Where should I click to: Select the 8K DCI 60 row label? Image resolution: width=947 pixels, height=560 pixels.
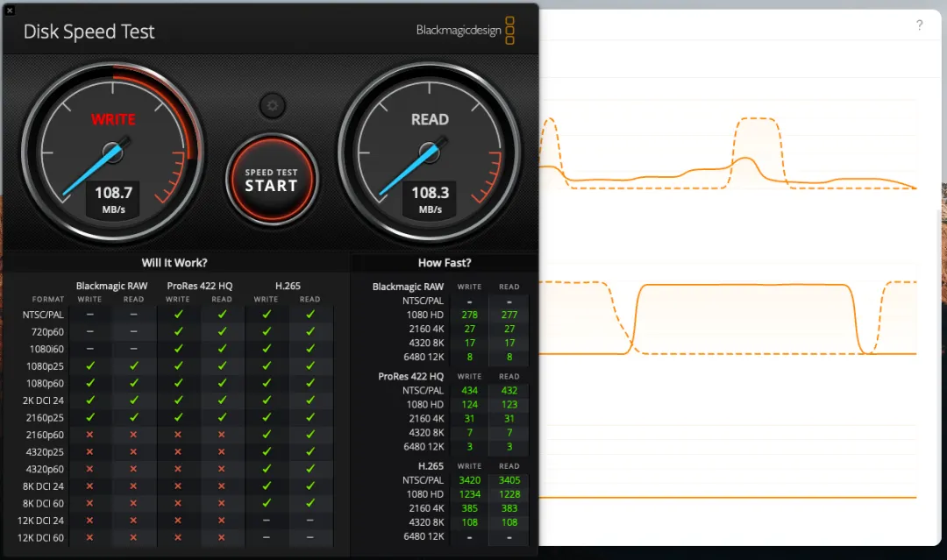43,503
